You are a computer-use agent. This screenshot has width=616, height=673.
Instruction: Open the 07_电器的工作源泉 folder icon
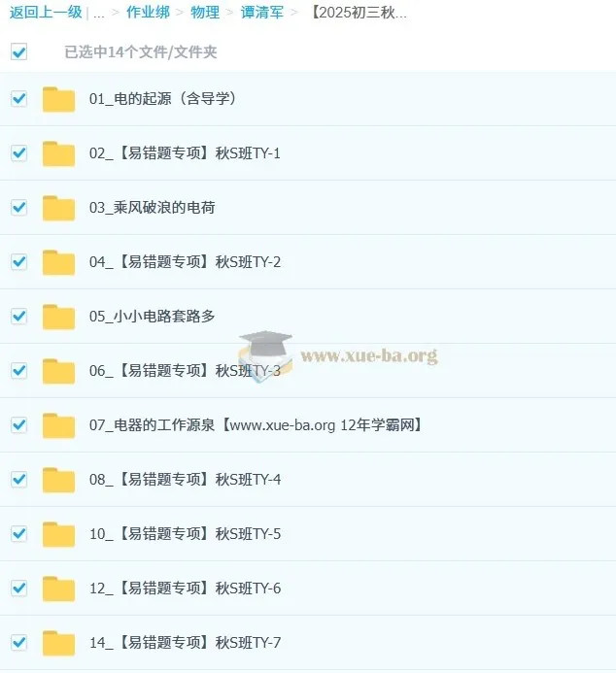tap(59, 425)
